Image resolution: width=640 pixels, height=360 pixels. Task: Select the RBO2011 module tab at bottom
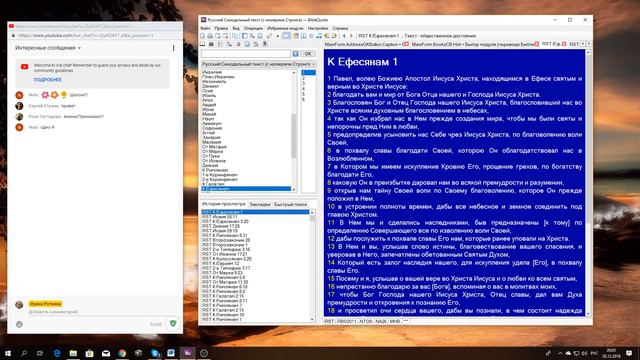click(347, 321)
